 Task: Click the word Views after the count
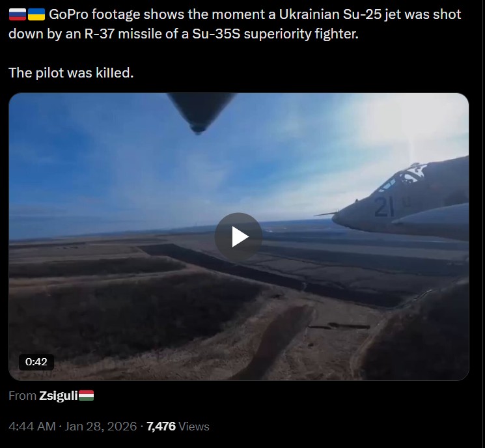(194, 427)
